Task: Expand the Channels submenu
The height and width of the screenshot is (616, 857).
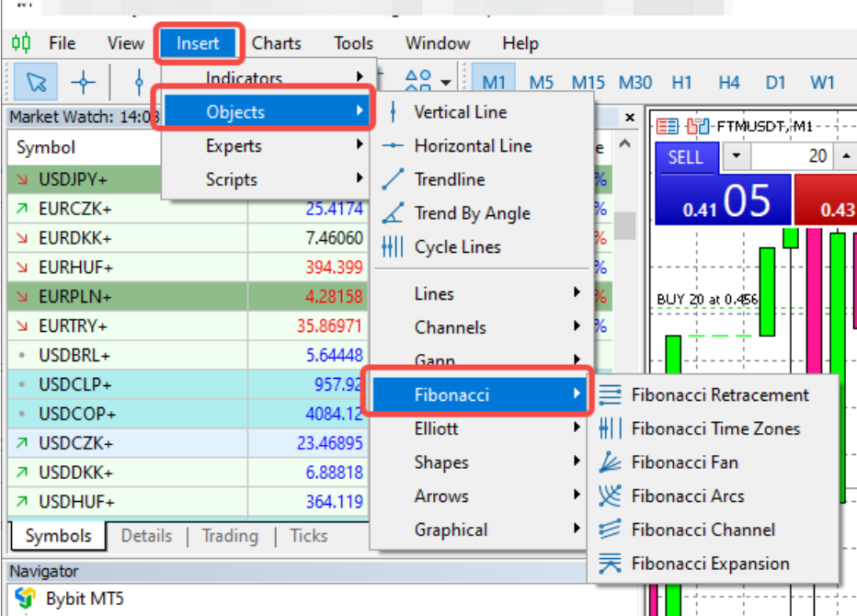Action: (x=450, y=327)
